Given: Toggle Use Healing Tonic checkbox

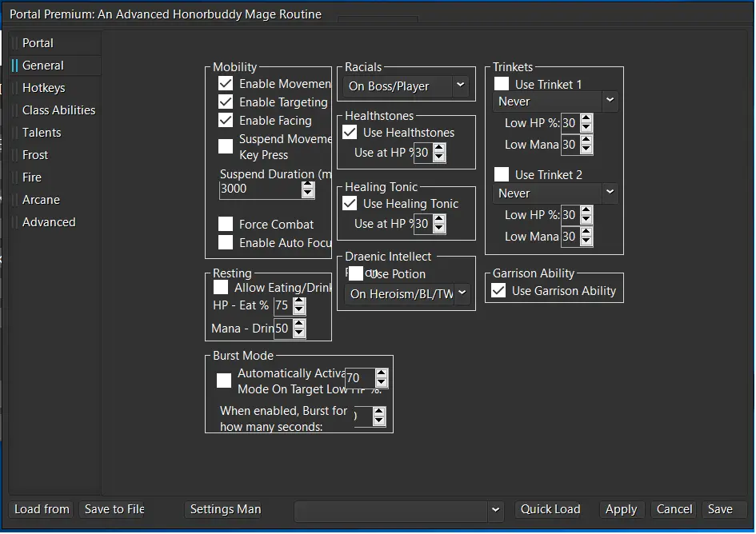Looking at the screenshot, I should tap(350, 203).
